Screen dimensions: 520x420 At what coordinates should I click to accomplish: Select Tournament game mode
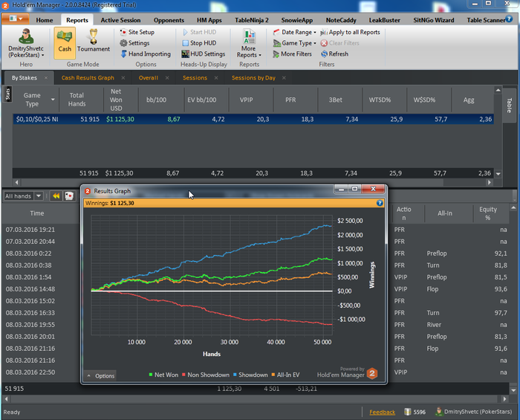click(x=94, y=41)
